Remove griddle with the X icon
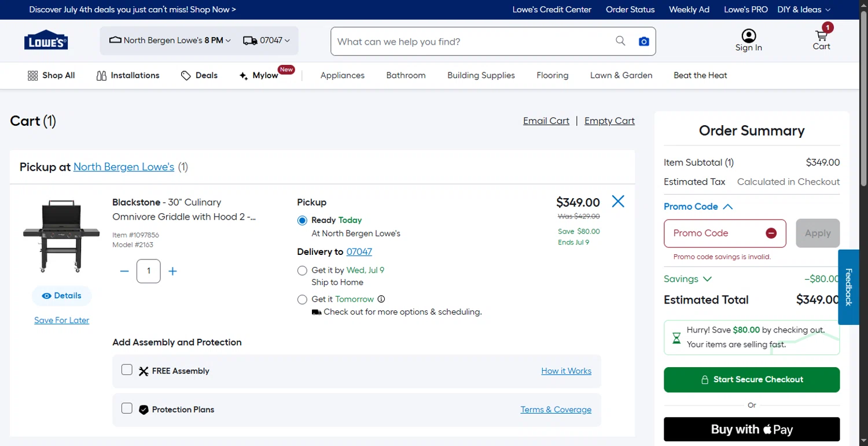This screenshot has height=446, width=868. pos(618,202)
